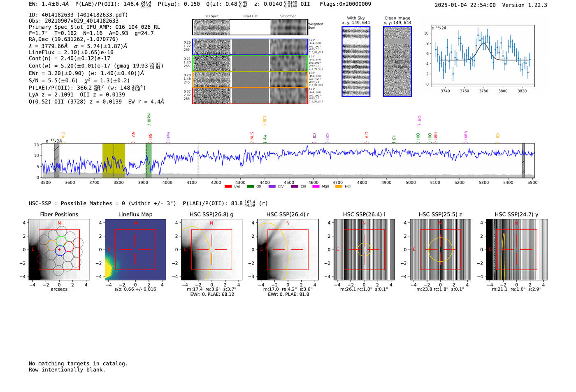The image size is (576, 392).
Task: Select the green NeIII line marker
Action: click(149, 120)
